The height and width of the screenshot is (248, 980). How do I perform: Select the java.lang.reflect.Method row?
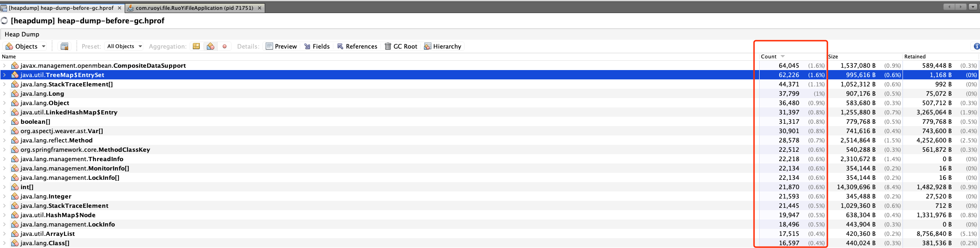click(x=56, y=140)
